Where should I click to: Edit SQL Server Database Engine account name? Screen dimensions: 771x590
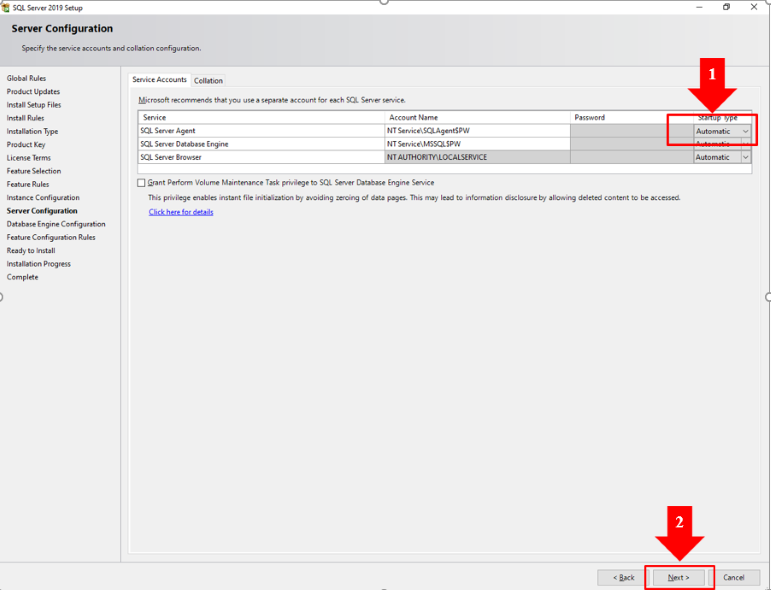click(x=477, y=144)
